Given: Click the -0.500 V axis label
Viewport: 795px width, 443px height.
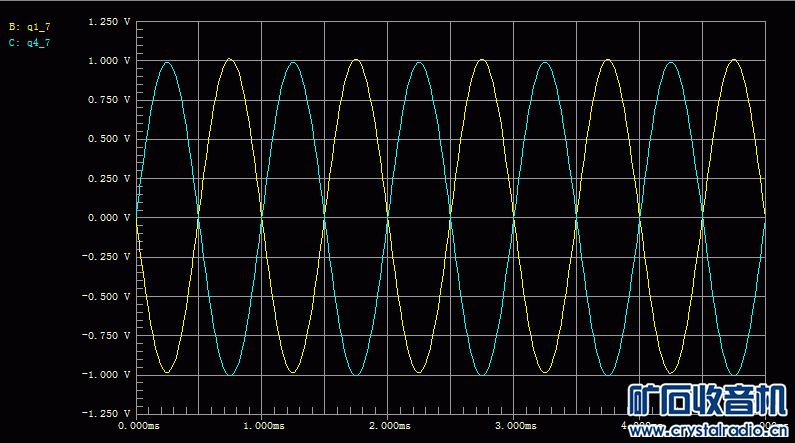Looking at the screenshot, I should [106, 297].
